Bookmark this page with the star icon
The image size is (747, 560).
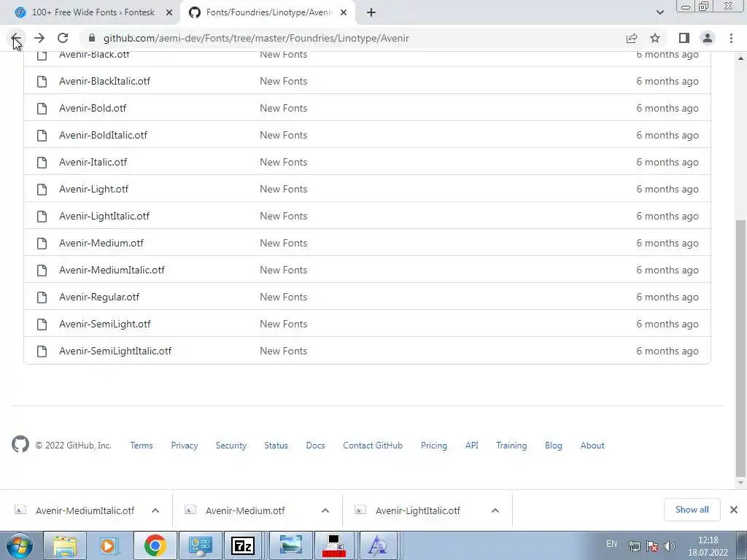click(655, 38)
